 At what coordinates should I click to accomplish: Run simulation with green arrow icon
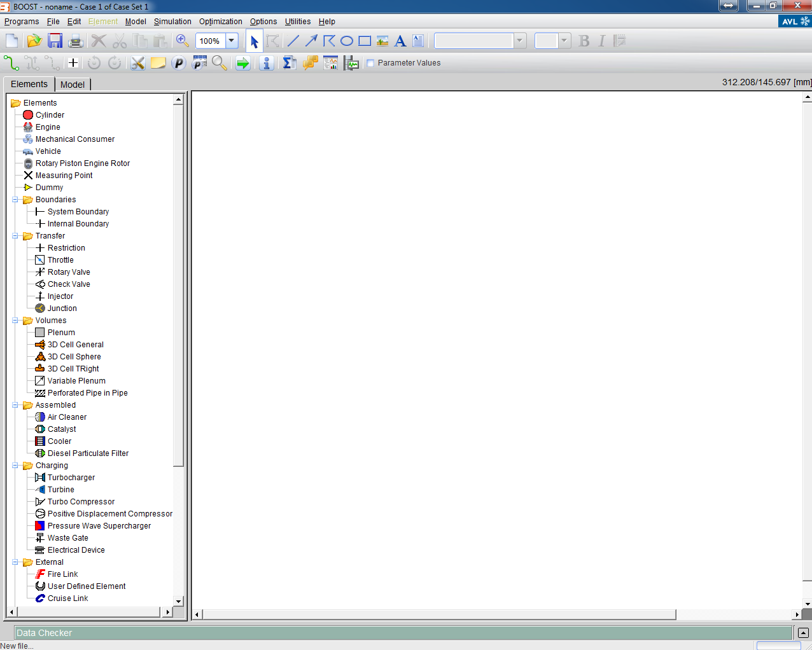[242, 63]
